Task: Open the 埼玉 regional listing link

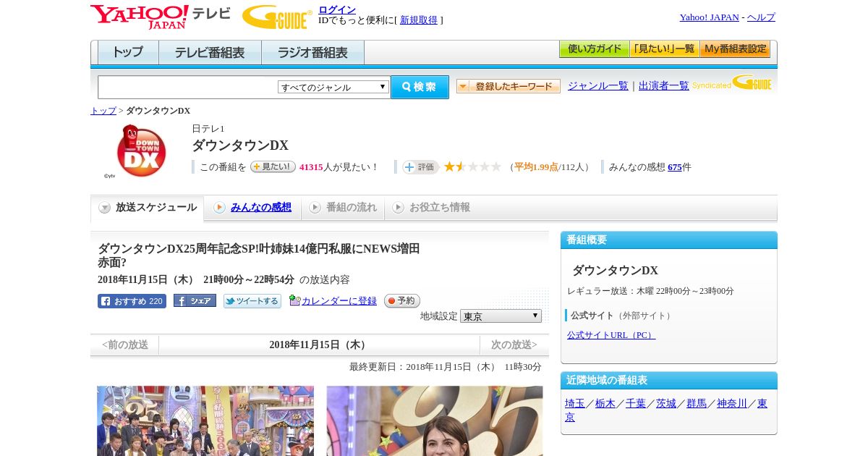Action: tap(575, 404)
